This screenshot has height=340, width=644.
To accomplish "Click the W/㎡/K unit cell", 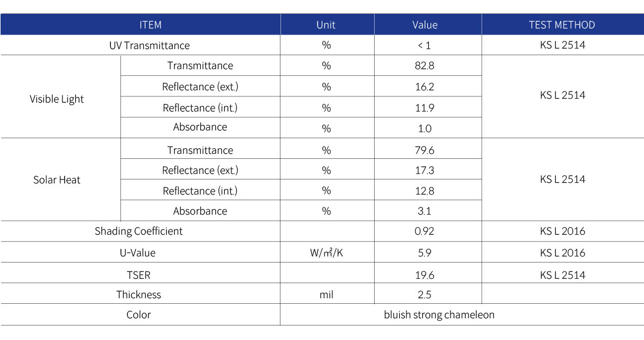I will pos(327,253).
